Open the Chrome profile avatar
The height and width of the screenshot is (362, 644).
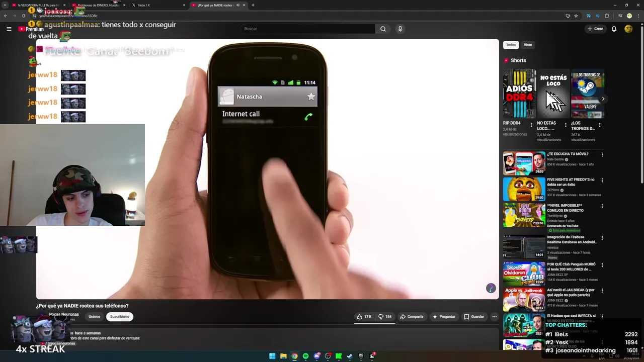[629, 16]
